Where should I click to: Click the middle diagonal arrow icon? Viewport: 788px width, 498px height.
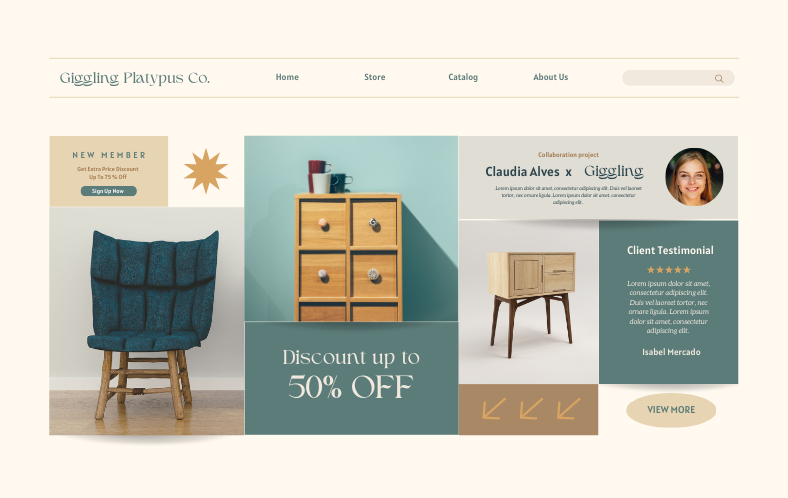[531, 409]
